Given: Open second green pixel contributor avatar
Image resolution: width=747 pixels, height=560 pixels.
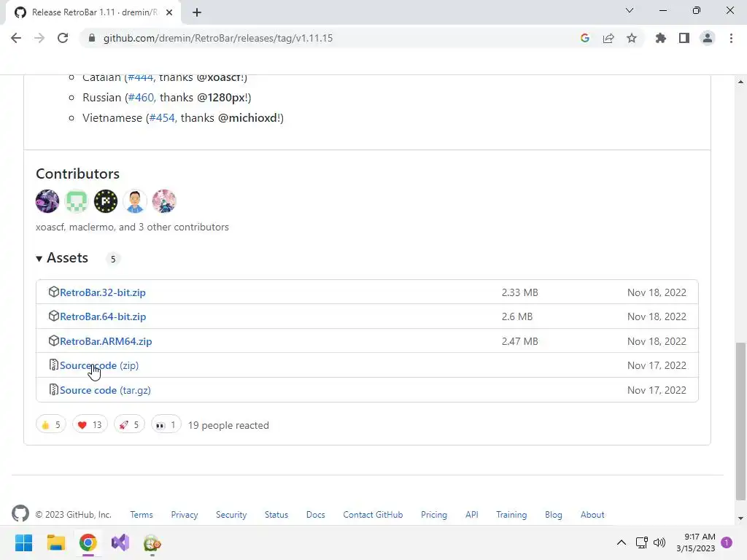Looking at the screenshot, I should pos(76,201).
